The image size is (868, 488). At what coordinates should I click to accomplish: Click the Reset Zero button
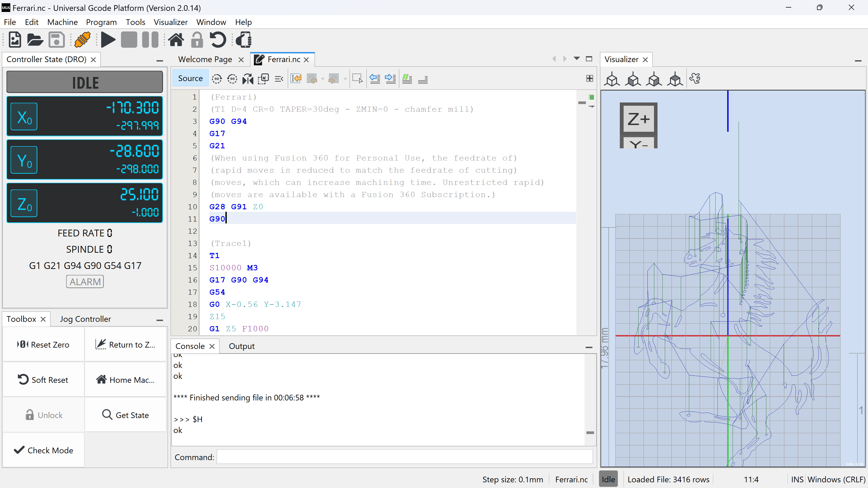coord(43,345)
